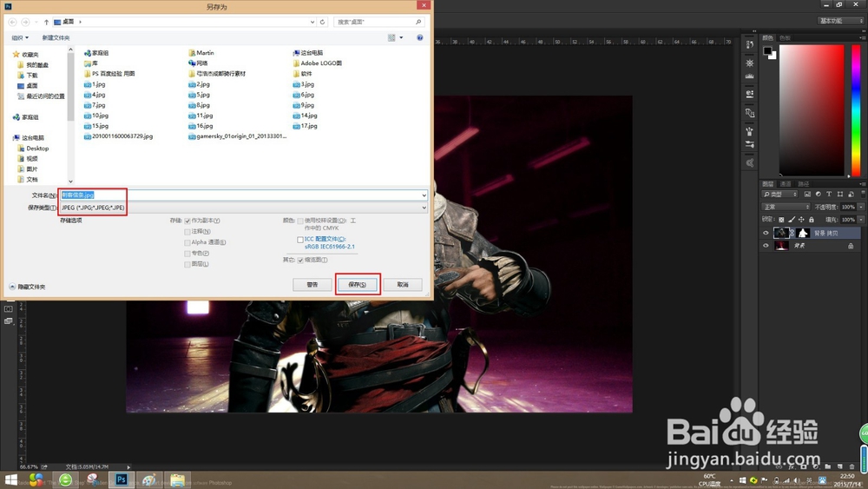Toggle the ICC profile (ICC 配置文件) checkbox
868x489 pixels.
(x=300, y=240)
